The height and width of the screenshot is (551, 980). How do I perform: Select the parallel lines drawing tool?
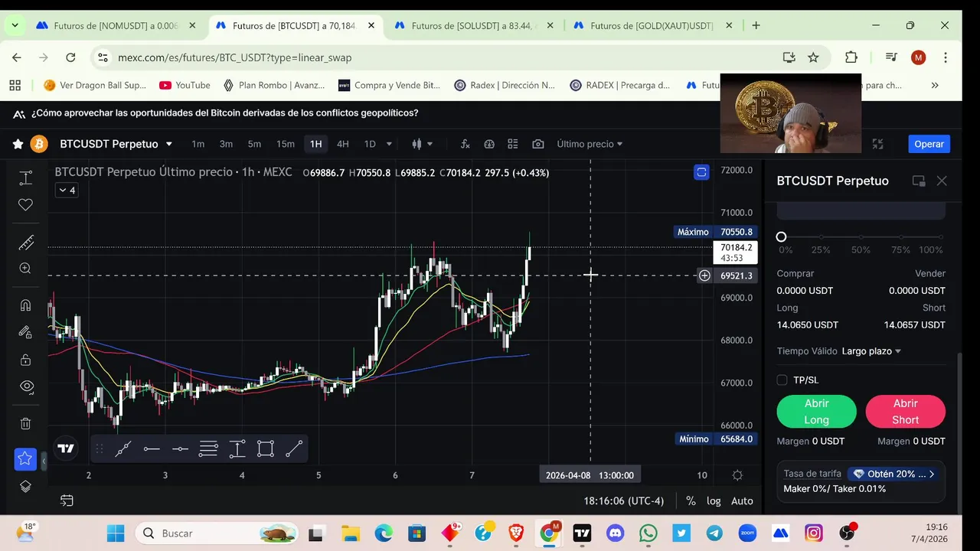pos(208,449)
